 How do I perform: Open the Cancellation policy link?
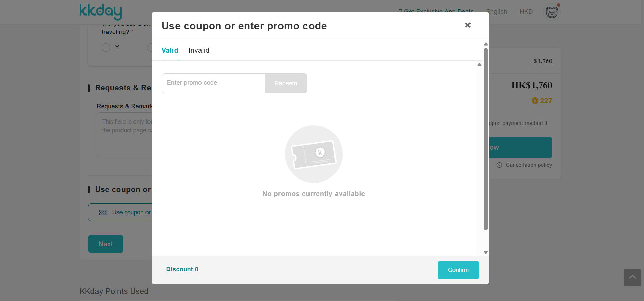pos(529,165)
